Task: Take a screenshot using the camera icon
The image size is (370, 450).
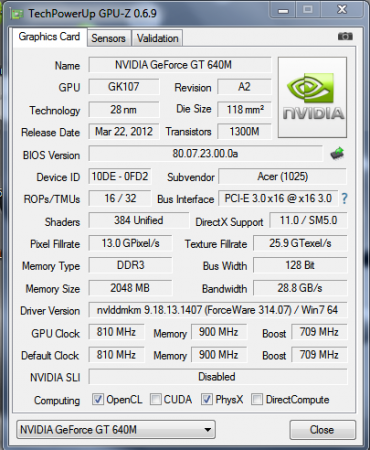Action: tap(345, 36)
